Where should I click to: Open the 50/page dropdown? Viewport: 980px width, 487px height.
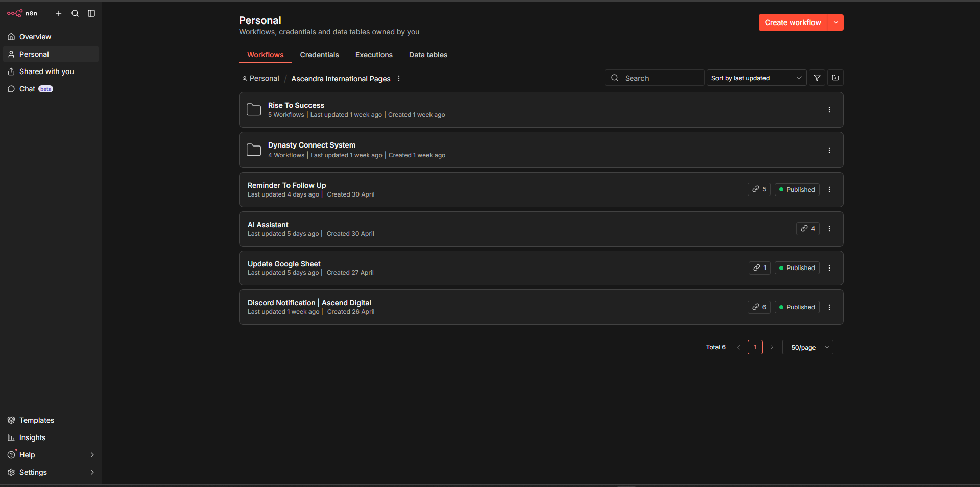point(808,347)
